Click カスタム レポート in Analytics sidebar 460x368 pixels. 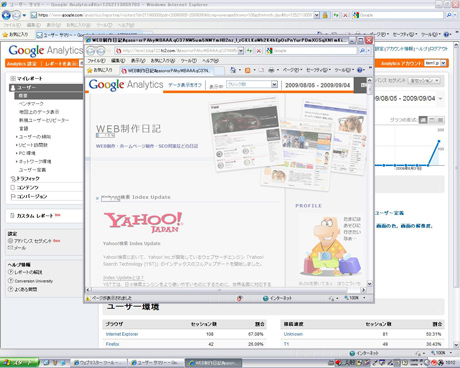pyautogui.click(x=35, y=216)
